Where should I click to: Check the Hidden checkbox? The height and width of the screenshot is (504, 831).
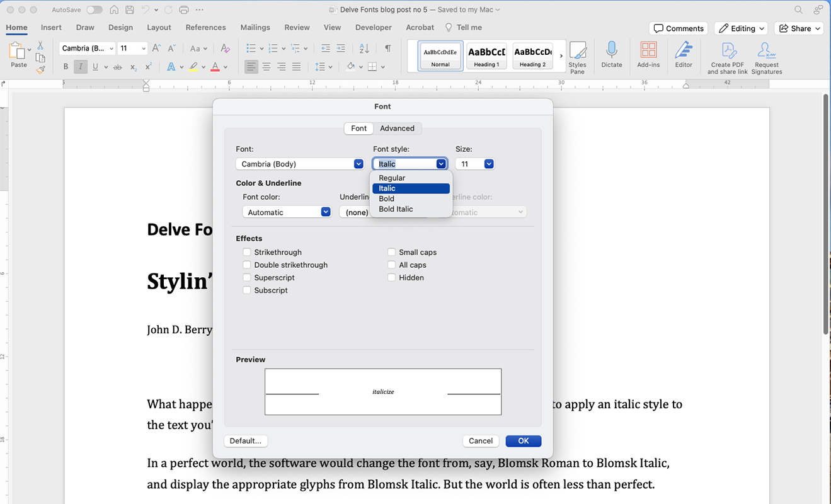(x=392, y=277)
